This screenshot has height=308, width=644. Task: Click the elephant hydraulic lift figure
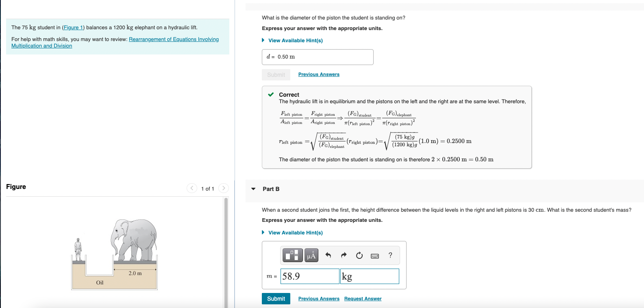[x=115, y=254]
